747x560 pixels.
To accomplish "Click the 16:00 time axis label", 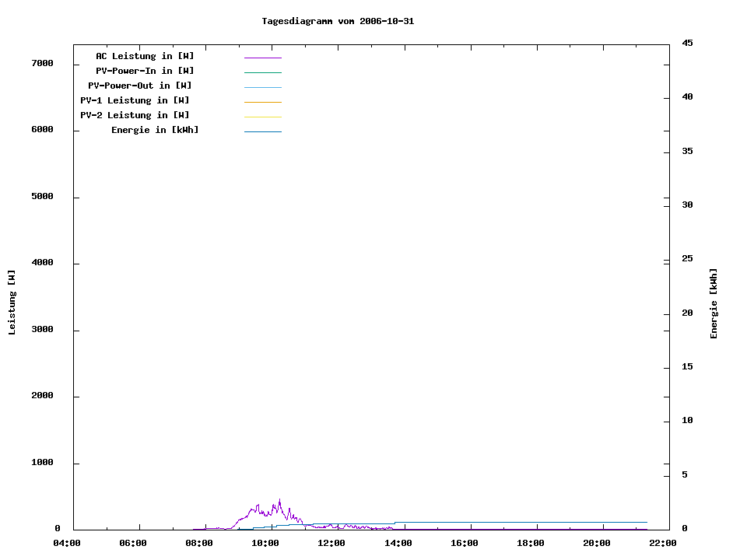I will pos(464,543).
